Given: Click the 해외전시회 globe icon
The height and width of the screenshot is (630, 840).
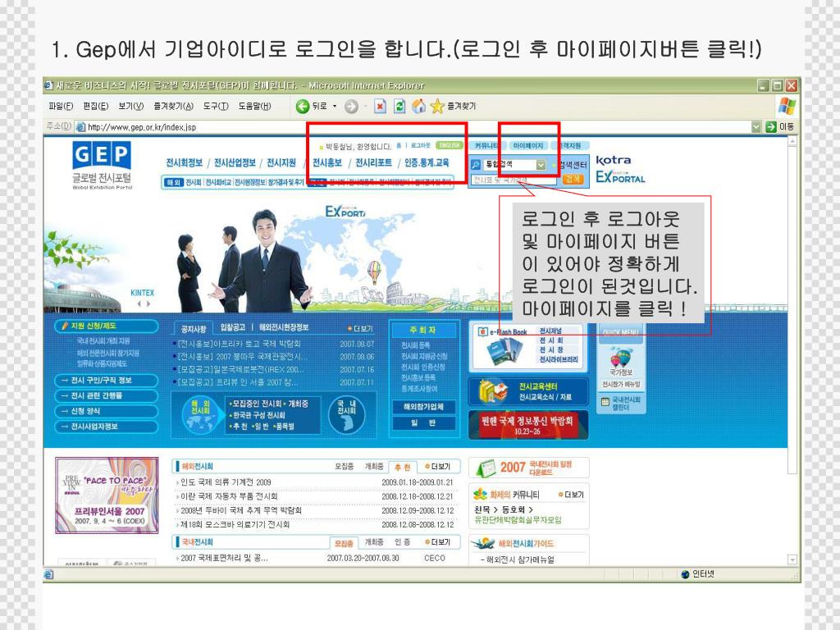Looking at the screenshot, I should pyautogui.click(x=200, y=414).
